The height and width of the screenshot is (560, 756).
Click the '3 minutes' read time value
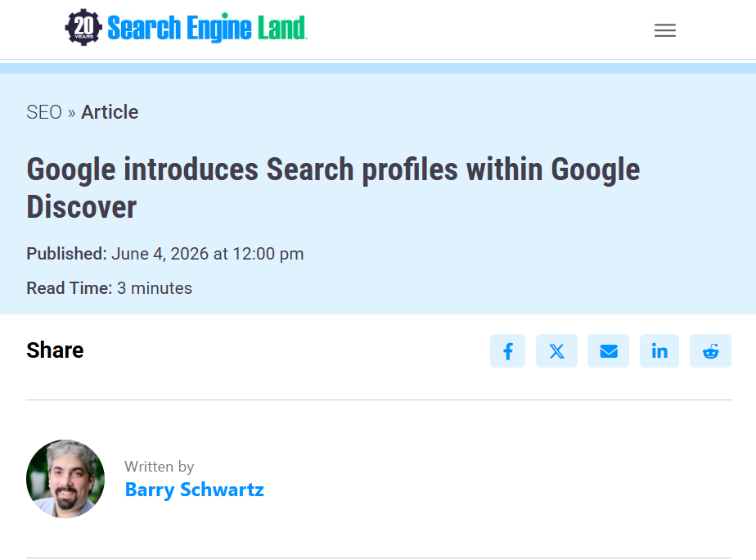(155, 288)
